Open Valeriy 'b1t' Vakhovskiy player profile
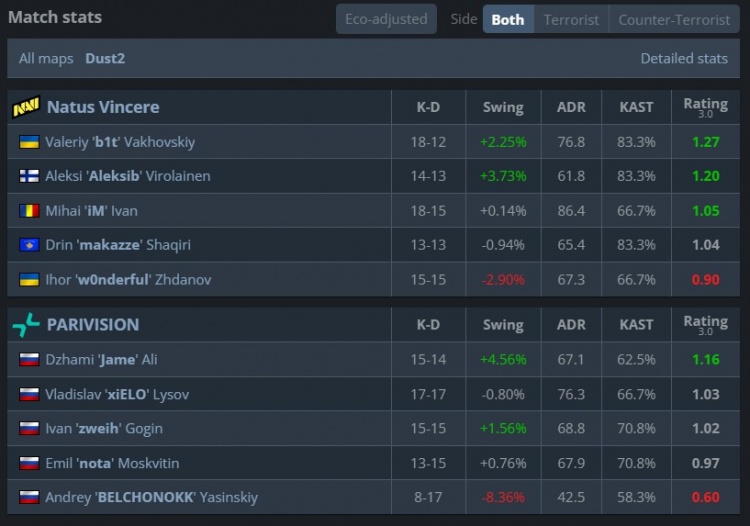Viewport: 750px width, 526px height. click(x=120, y=142)
